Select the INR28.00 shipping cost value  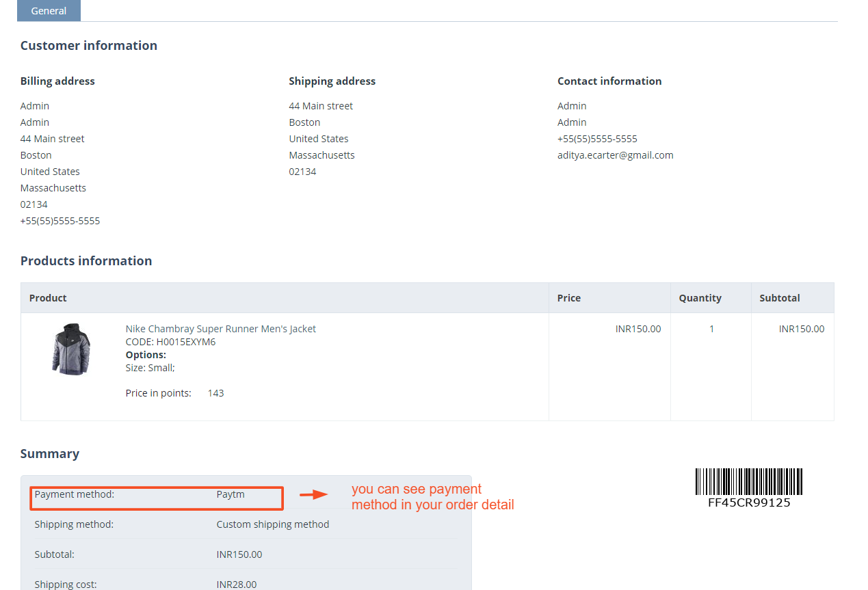237,585
